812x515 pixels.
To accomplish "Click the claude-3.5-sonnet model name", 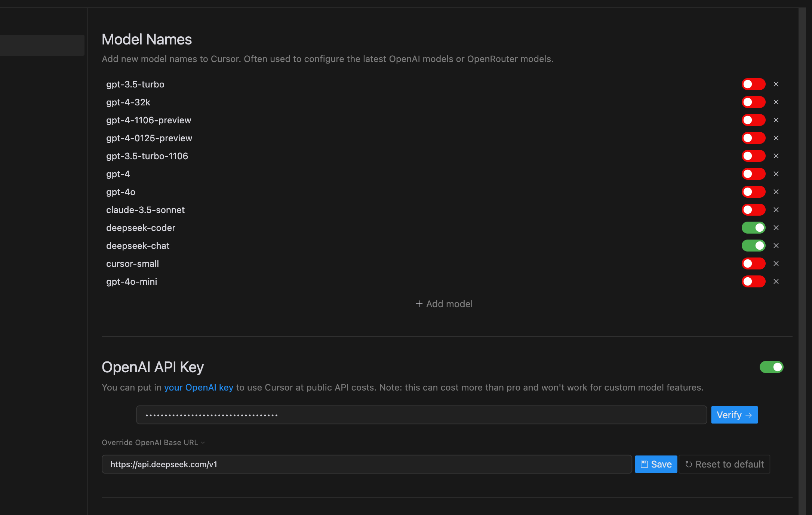I will click(145, 210).
